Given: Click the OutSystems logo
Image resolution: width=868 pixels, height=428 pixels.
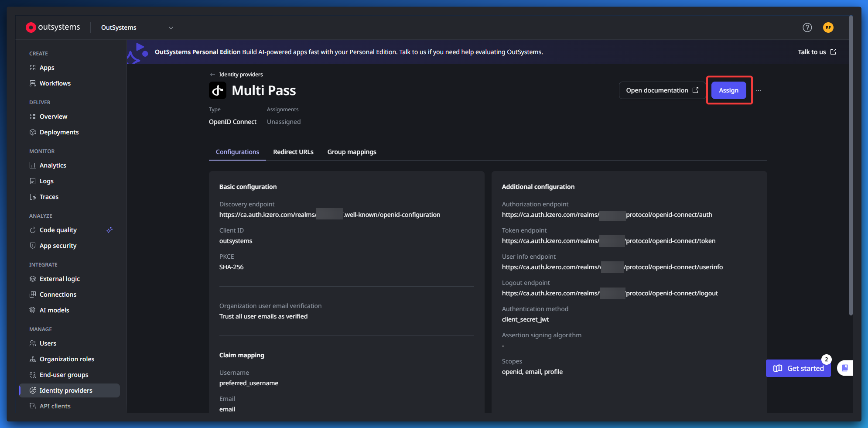Looking at the screenshot, I should (53, 27).
